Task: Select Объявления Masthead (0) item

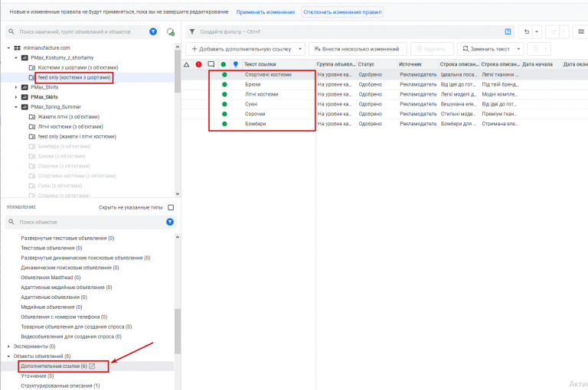Action: coord(51,278)
